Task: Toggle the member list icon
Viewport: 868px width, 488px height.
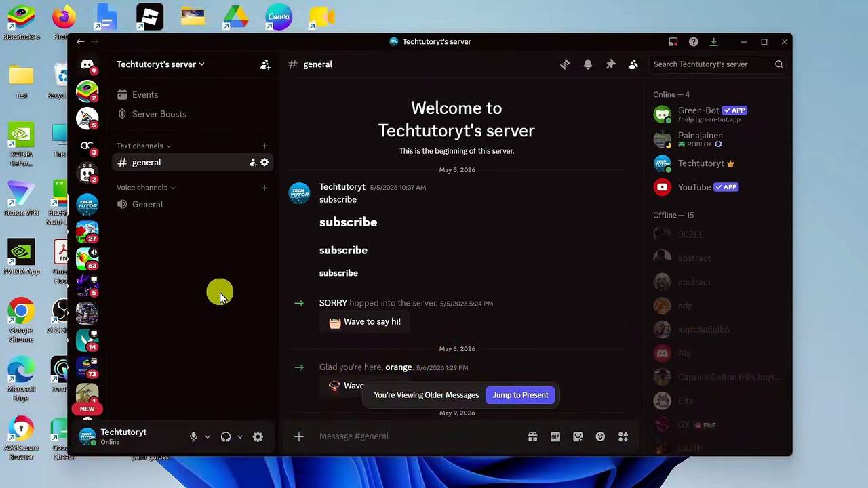Action: point(633,64)
